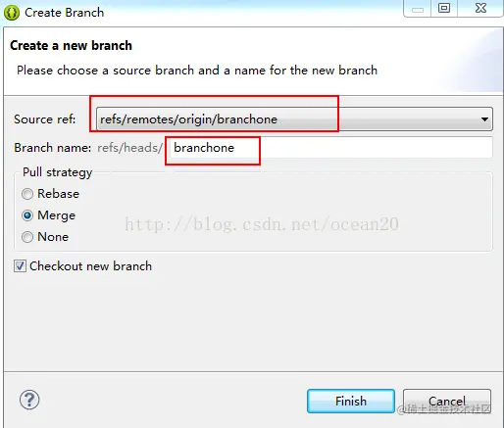The image size is (504, 428).
Task: Focus the Branch name field containing branchone
Action: [330, 148]
